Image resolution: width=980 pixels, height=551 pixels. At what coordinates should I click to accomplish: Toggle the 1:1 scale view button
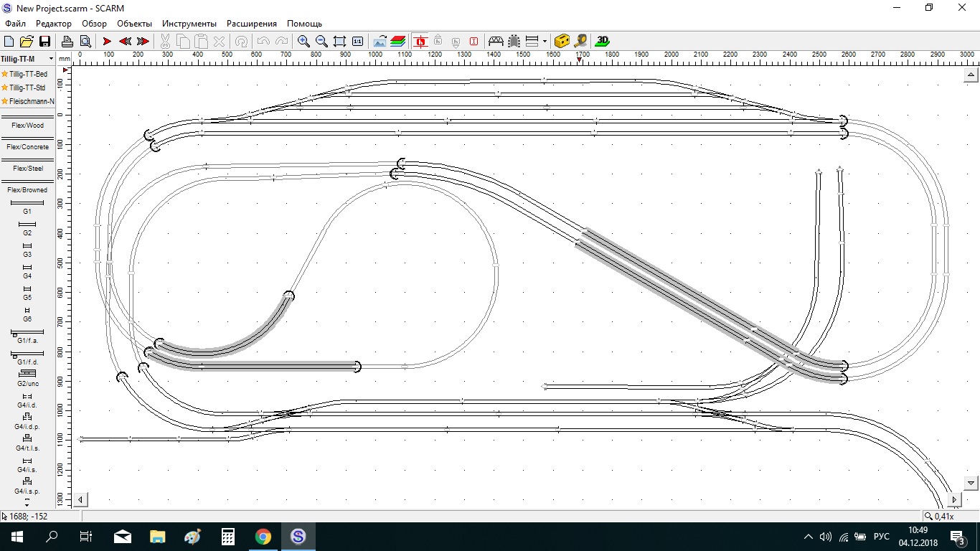tap(357, 42)
